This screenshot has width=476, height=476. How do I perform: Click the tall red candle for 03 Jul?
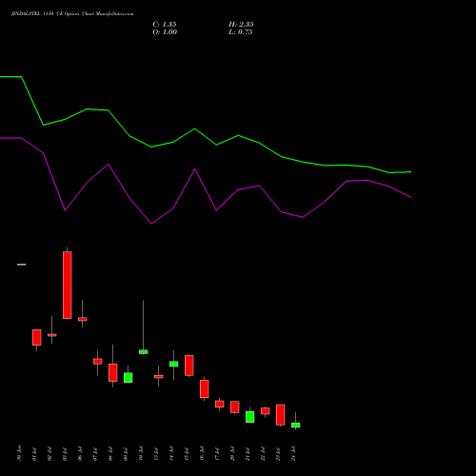68,285
